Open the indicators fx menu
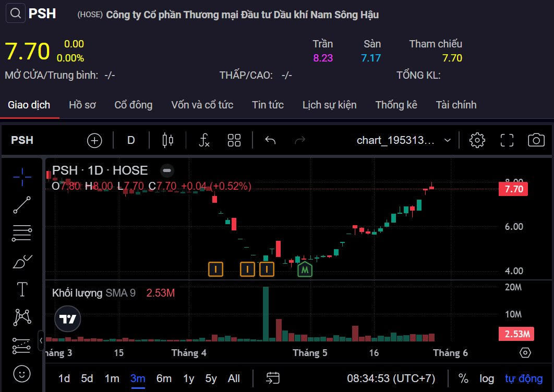 point(204,140)
